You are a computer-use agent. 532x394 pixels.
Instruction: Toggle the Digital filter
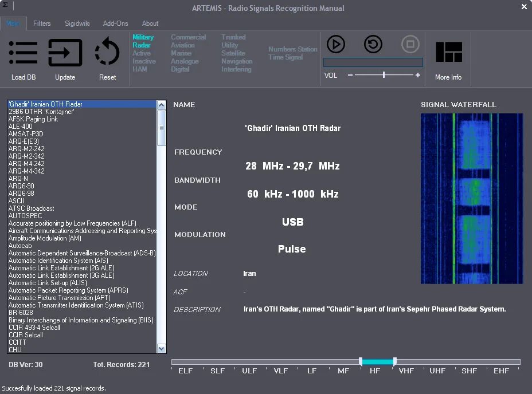pyautogui.click(x=180, y=69)
